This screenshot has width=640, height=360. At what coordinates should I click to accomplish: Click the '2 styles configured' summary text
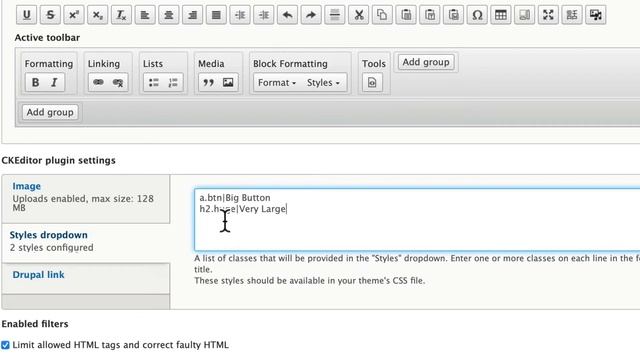[51, 248]
